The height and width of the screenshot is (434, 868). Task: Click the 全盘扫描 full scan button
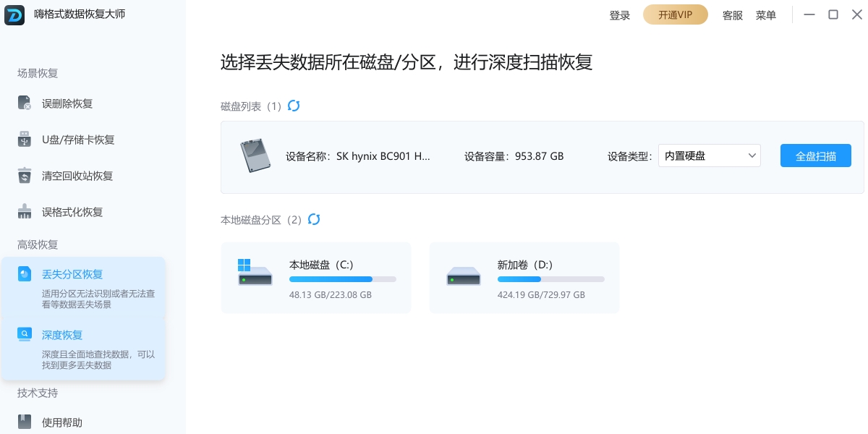tap(815, 156)
